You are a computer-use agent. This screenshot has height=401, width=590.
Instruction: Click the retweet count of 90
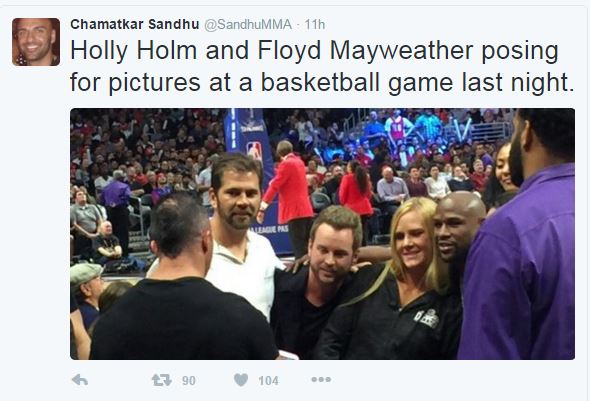(189, 381)
